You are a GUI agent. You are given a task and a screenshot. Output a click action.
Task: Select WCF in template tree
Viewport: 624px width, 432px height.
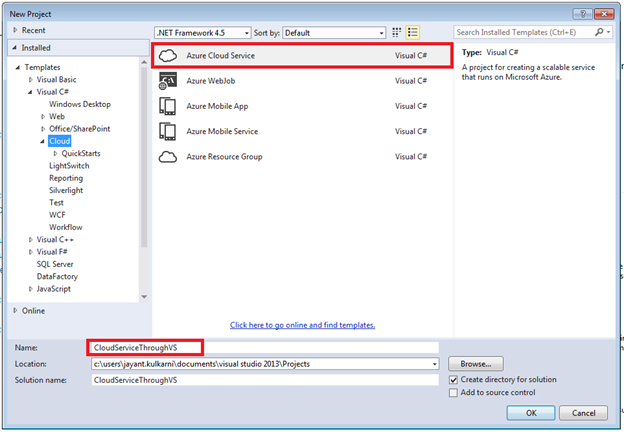pos(57,215)
